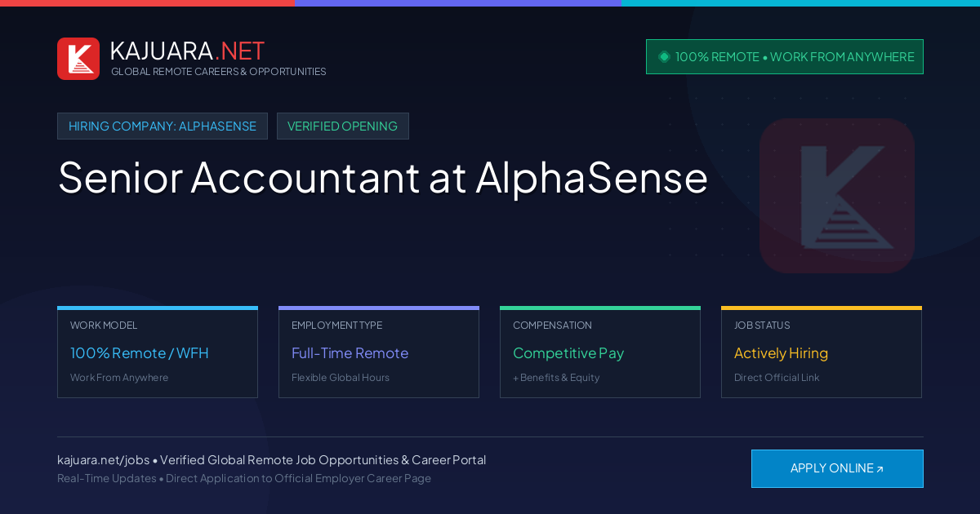Click the Verified Opening tag
Viewport: 980px width, 514px height.
343,126
